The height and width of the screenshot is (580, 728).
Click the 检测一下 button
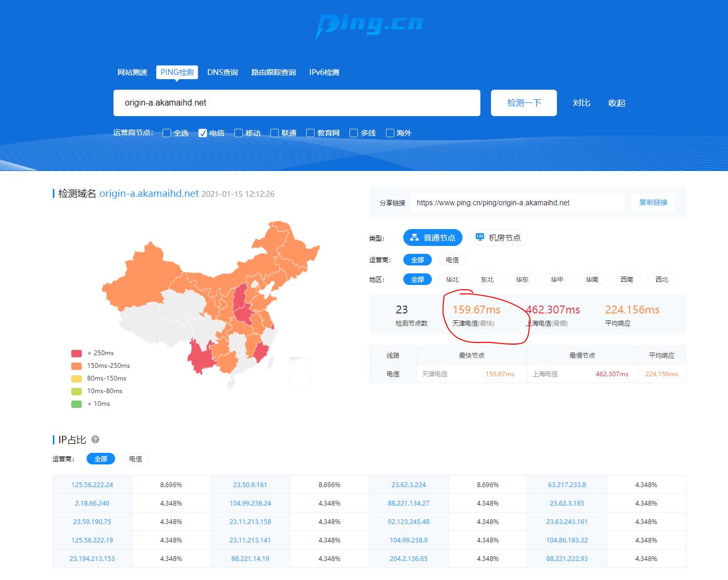click(x=524, y=102)
